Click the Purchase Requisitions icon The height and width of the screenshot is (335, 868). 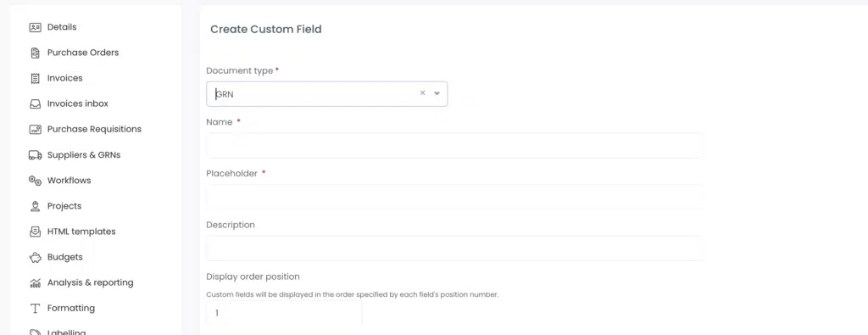point(36,129)
